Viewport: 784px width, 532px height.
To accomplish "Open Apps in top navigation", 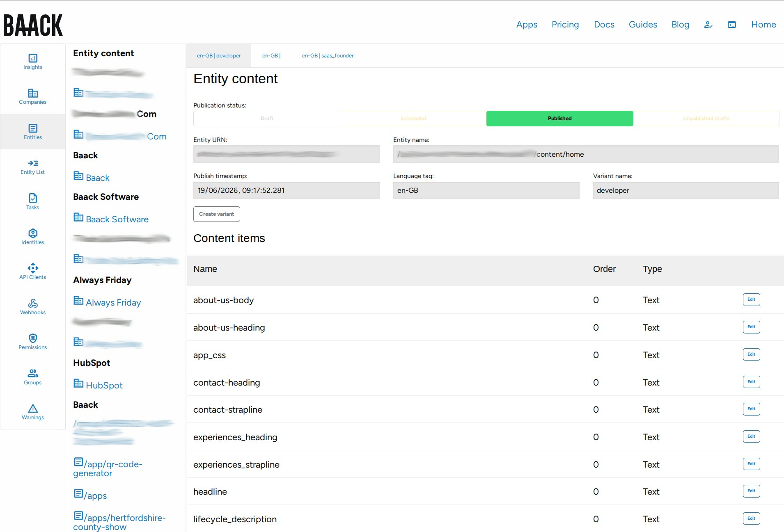I will click(527, 25).
